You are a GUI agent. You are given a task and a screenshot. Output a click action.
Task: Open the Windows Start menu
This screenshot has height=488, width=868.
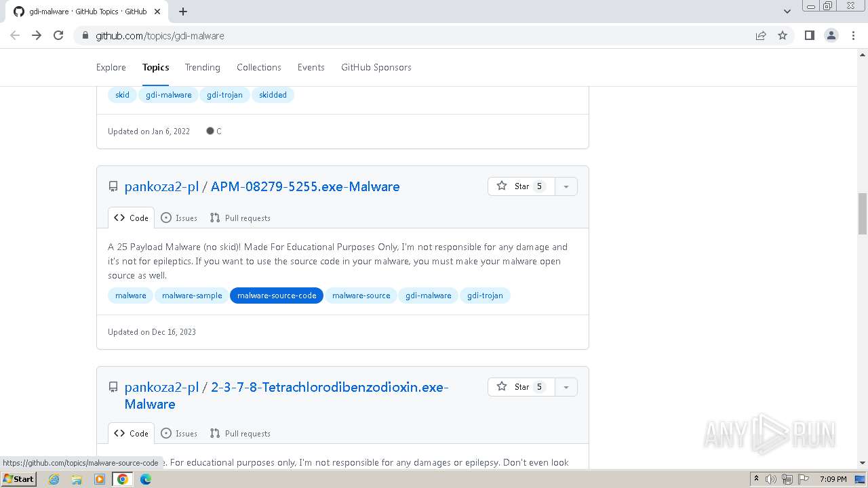tap(19, 479)
